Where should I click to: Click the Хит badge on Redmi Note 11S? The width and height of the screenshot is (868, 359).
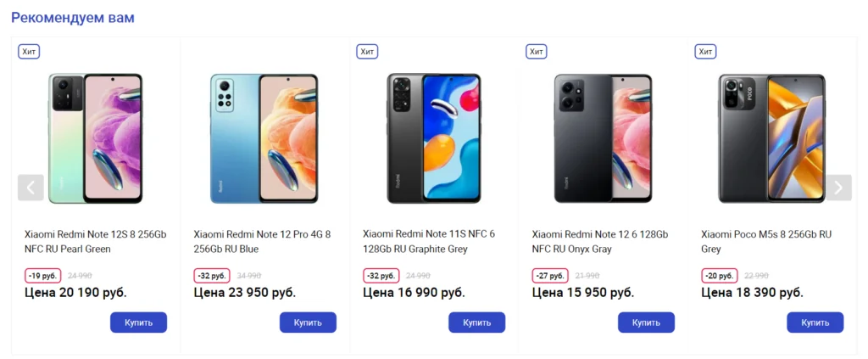point(367,52)
